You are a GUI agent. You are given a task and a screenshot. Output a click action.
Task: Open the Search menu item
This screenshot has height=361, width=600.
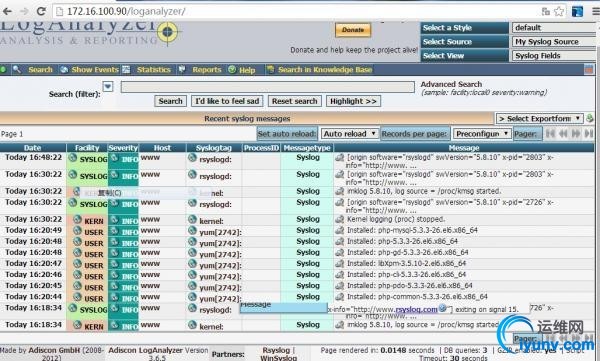[40, 70]
